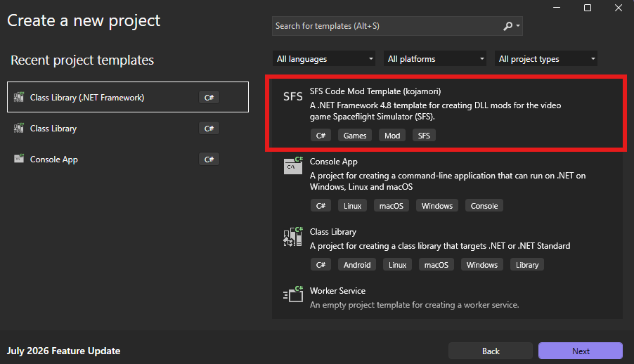The image size is (634, 364).
Task: Click the SFS template icon
Action: tap(292, 96)
